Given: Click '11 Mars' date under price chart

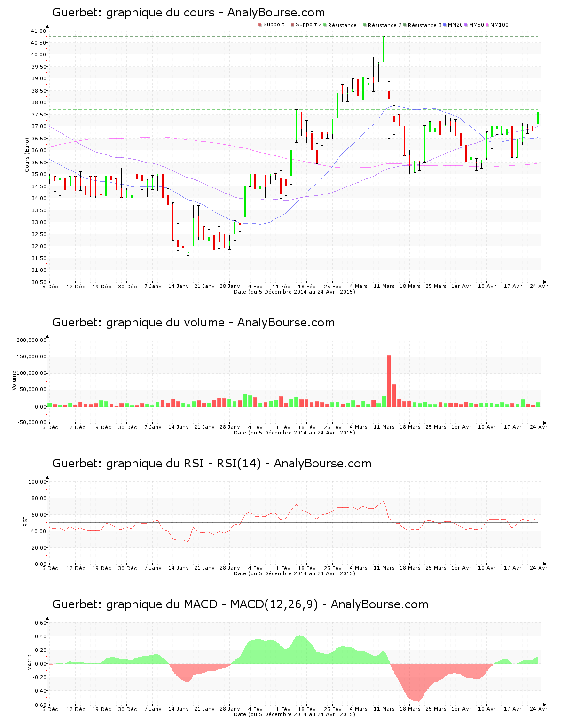Looking at the screenshot, I should 384,286.
